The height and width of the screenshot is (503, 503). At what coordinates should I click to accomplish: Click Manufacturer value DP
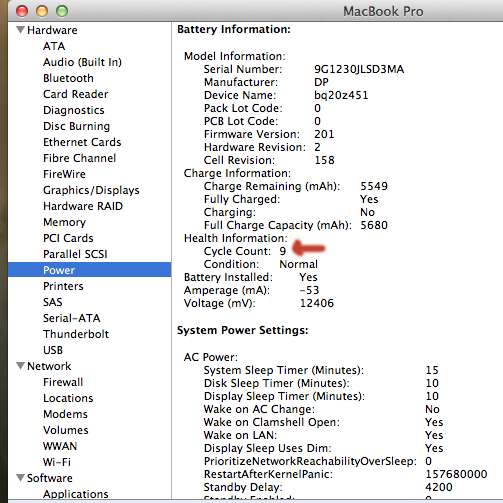click(321, 82)
